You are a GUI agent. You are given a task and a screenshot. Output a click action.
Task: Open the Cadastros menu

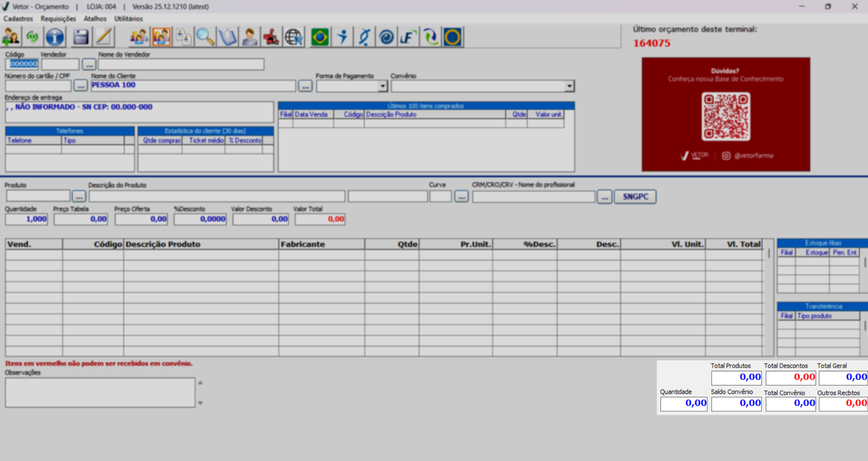[18, 19]
